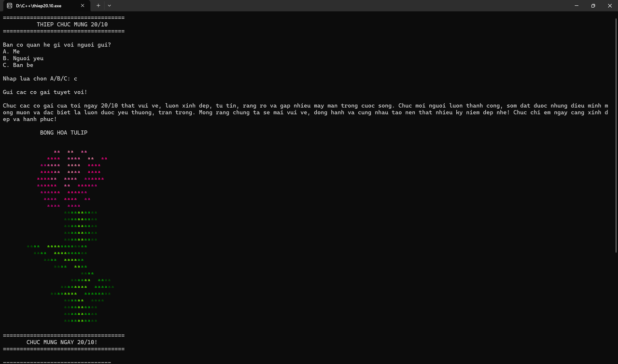Maximize the terminal window
The height and width of the screenshot is (364, 618).
[593, 6]
